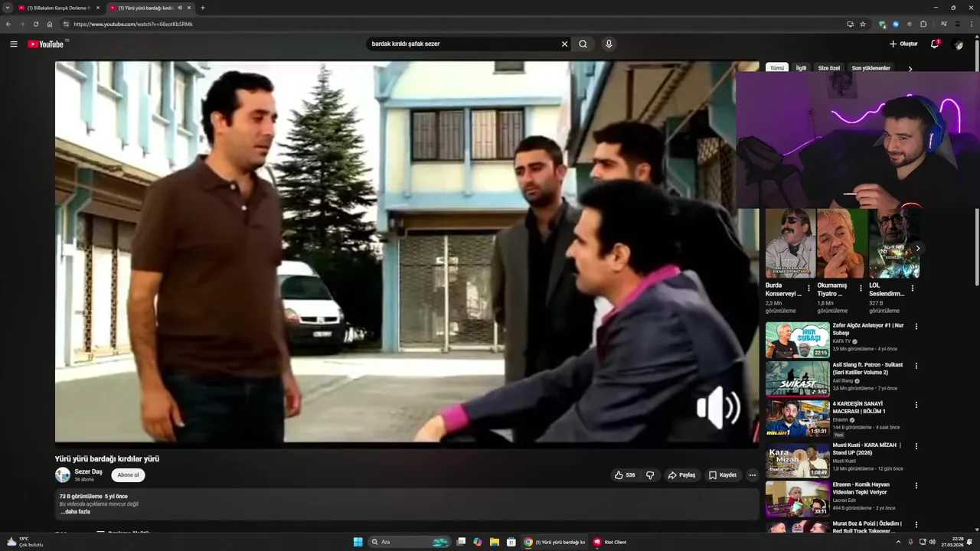
Task: Open the more actions menu under the video
Action: point(752,475)
